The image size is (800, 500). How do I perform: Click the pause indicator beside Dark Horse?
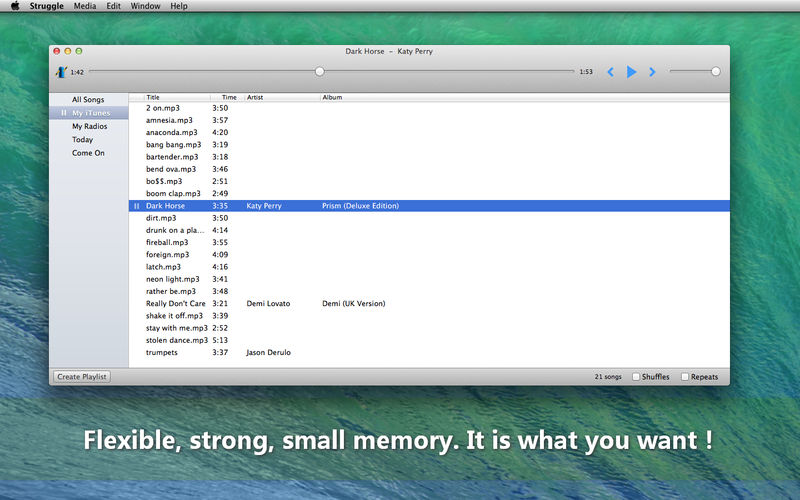pos(136,206)
